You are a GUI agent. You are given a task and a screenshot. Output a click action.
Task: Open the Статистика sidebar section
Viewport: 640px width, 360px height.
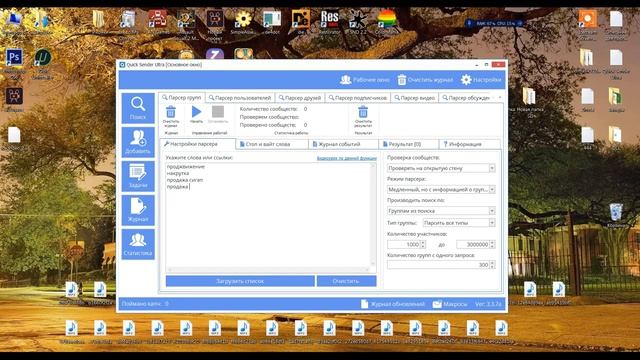tap(138, 244)
